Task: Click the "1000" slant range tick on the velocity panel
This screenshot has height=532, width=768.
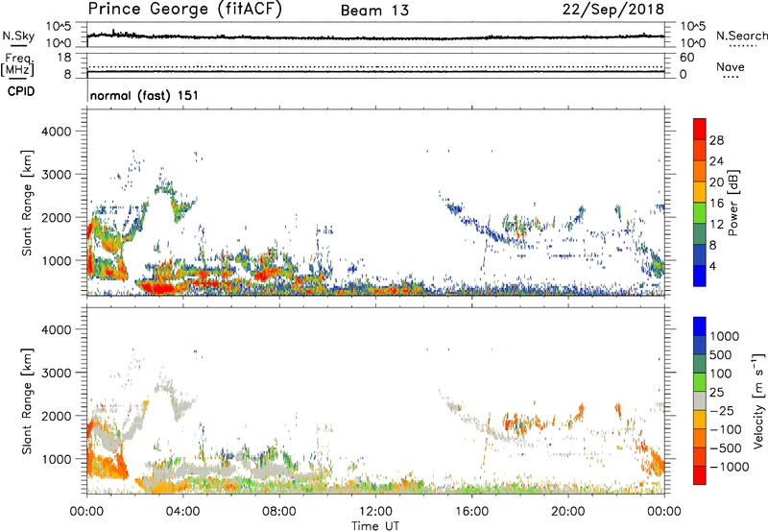Action: (x=57, y=459)
